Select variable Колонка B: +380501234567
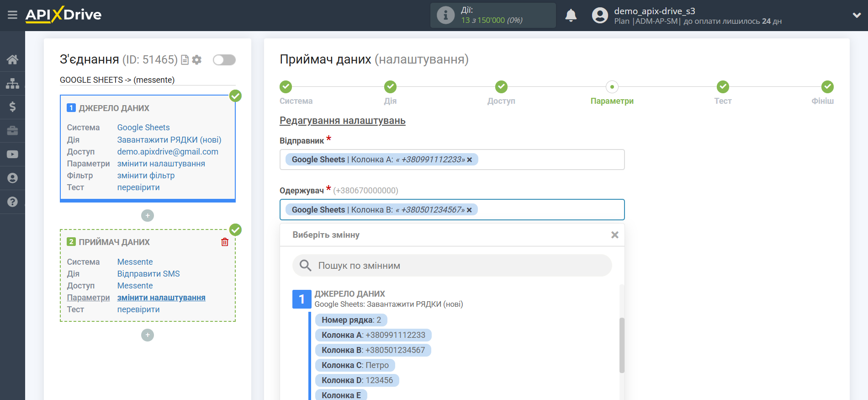The width and height of the screenshot is (868, 400). pyautogui.click(x=373, y=350)
